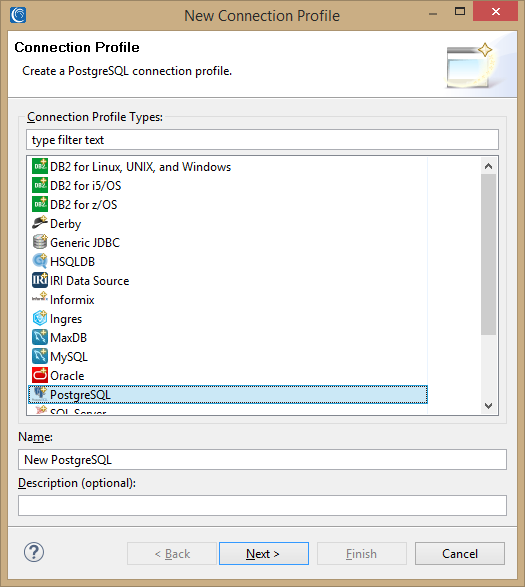Click the IRI Data Source icon
This screenshot has width=525, height=587.
point(40,280)
